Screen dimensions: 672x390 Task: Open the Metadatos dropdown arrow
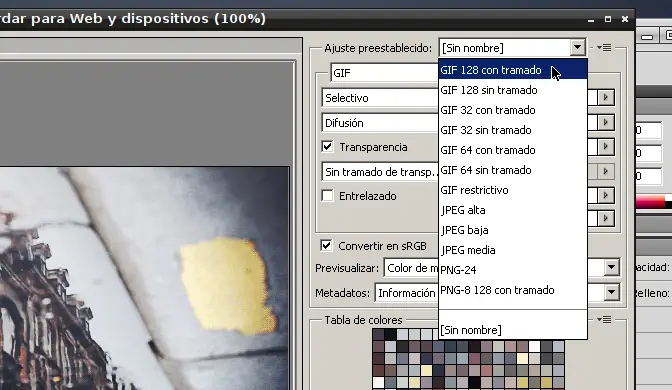click(612, 293)
